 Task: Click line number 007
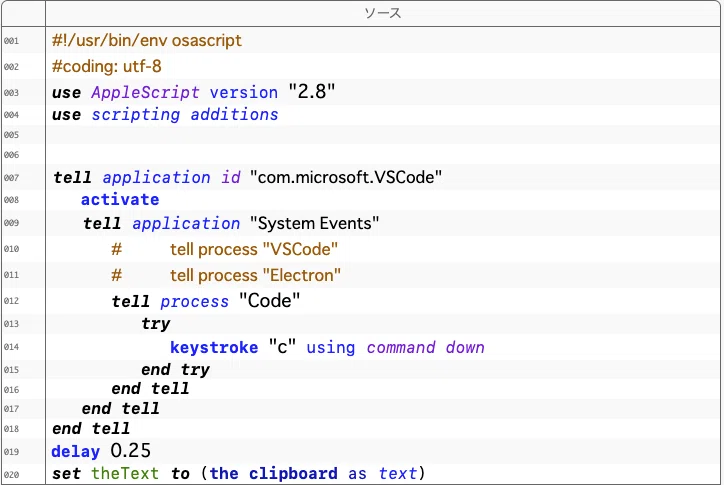[12, 178]
